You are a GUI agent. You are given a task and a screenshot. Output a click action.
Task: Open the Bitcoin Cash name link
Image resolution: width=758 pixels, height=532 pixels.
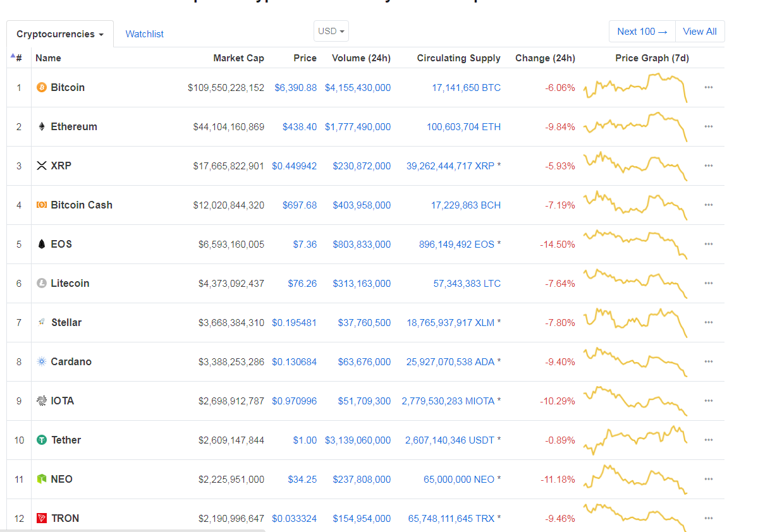[x=82, y=205]
